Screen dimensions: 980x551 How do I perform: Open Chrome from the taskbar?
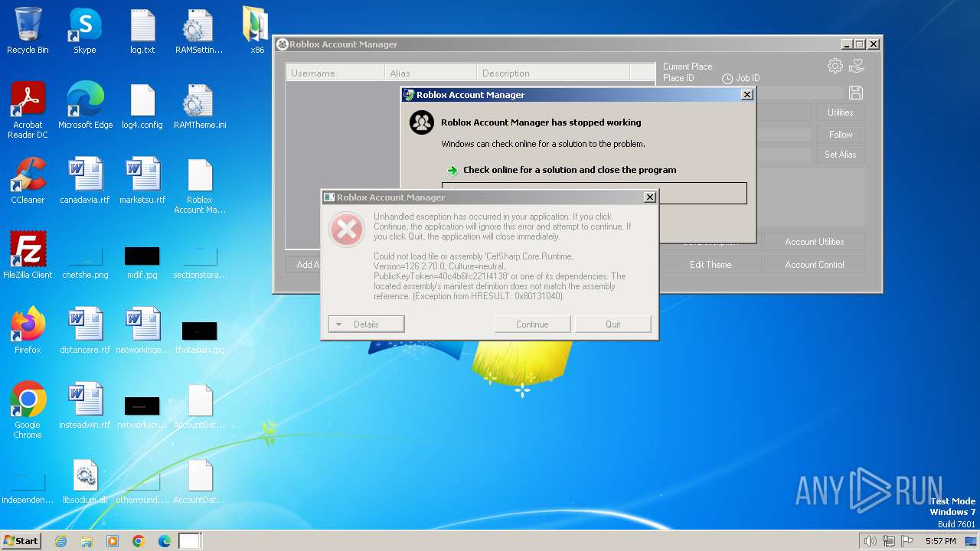[x=138, y=541]
